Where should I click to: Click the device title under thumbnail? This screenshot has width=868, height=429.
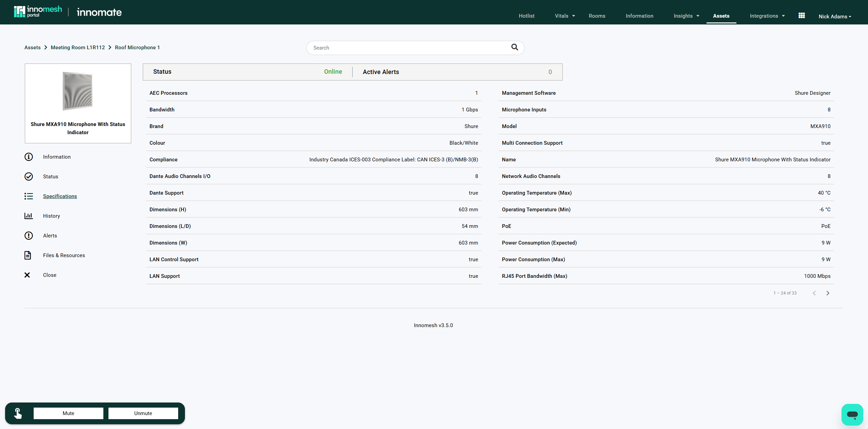[x=78, y=128]
